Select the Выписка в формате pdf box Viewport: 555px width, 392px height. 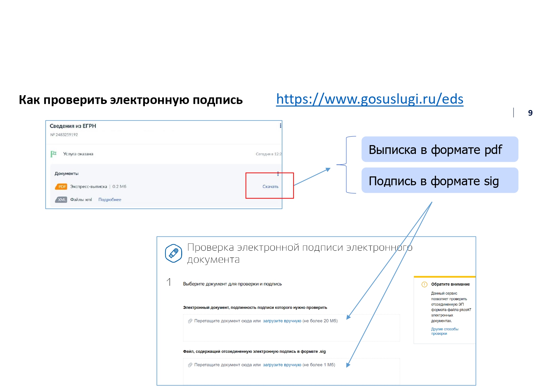(x=440, y=149)
